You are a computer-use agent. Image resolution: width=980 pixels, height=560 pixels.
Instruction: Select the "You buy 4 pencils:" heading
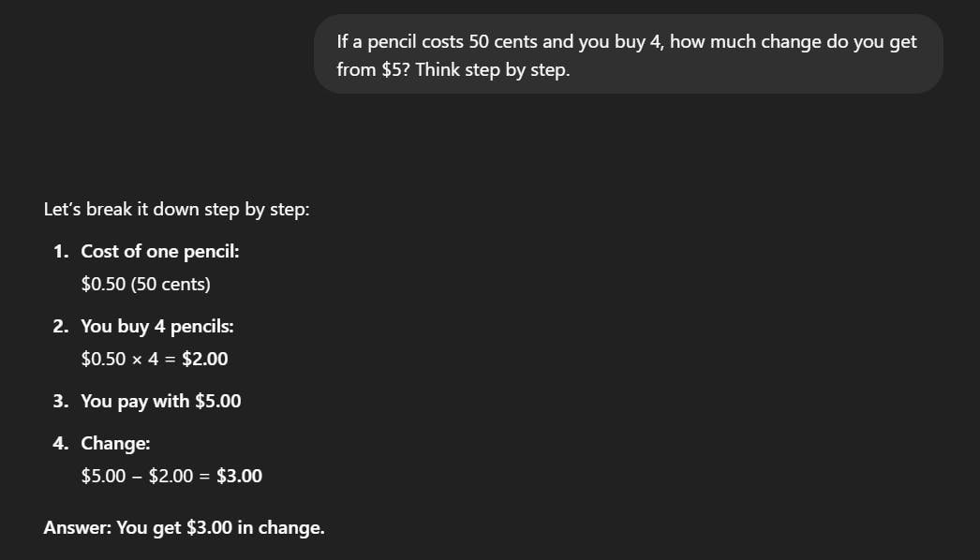[157, 326]
